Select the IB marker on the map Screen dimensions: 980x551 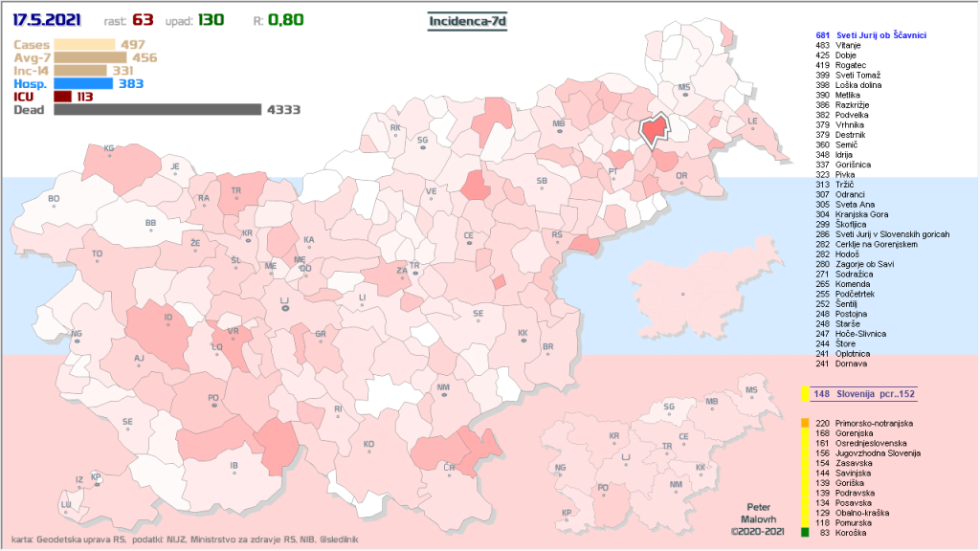click(x=234, y=466)
